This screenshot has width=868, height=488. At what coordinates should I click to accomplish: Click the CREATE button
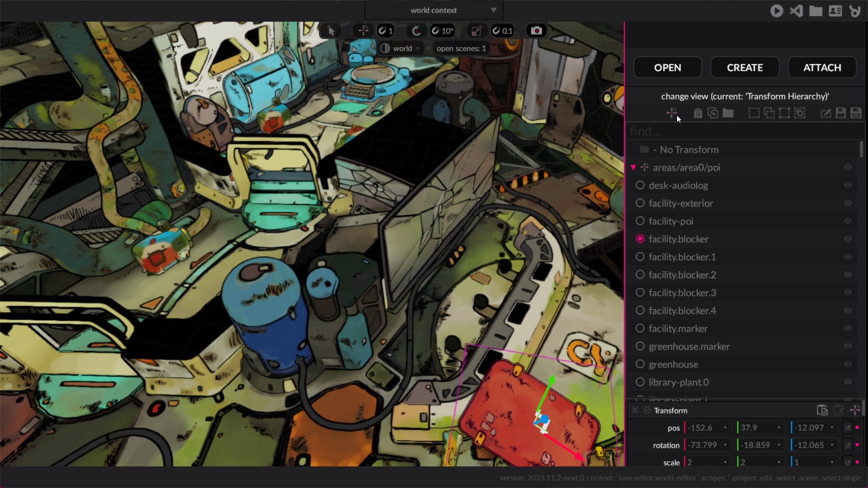coord(745,68)
